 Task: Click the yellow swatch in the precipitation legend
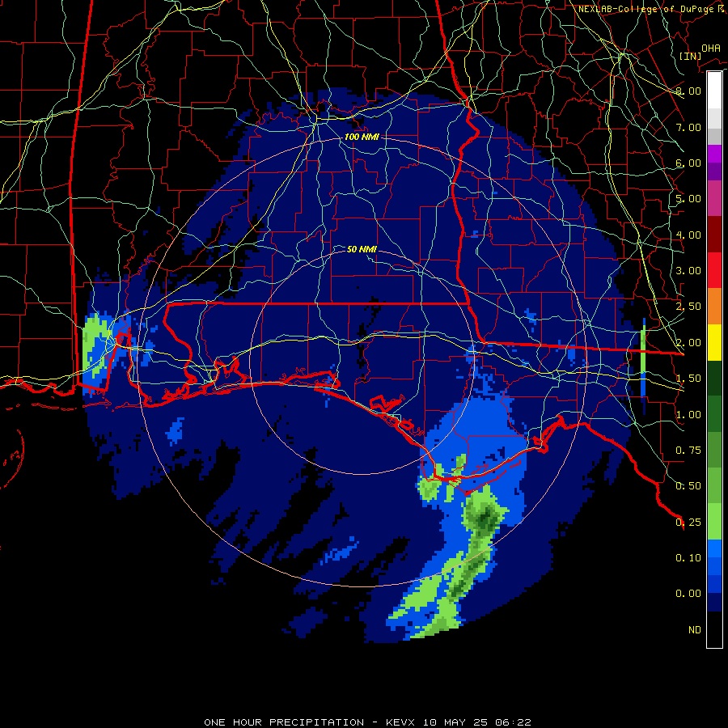click(x=714, y=342)
